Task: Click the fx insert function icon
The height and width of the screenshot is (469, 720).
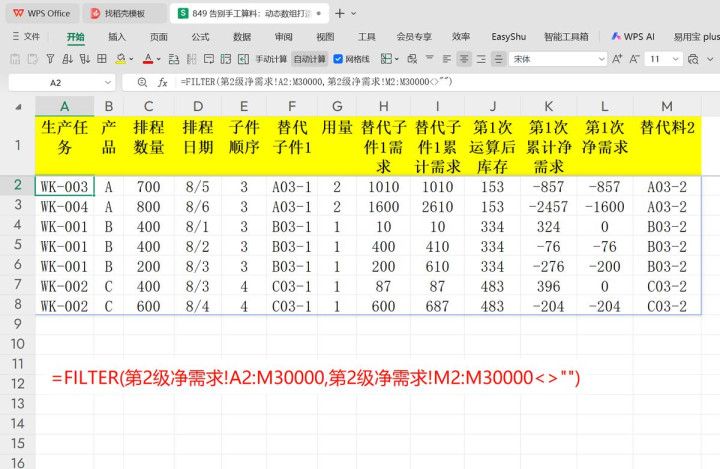Action: pyautogui.click(x=162, y=82)
